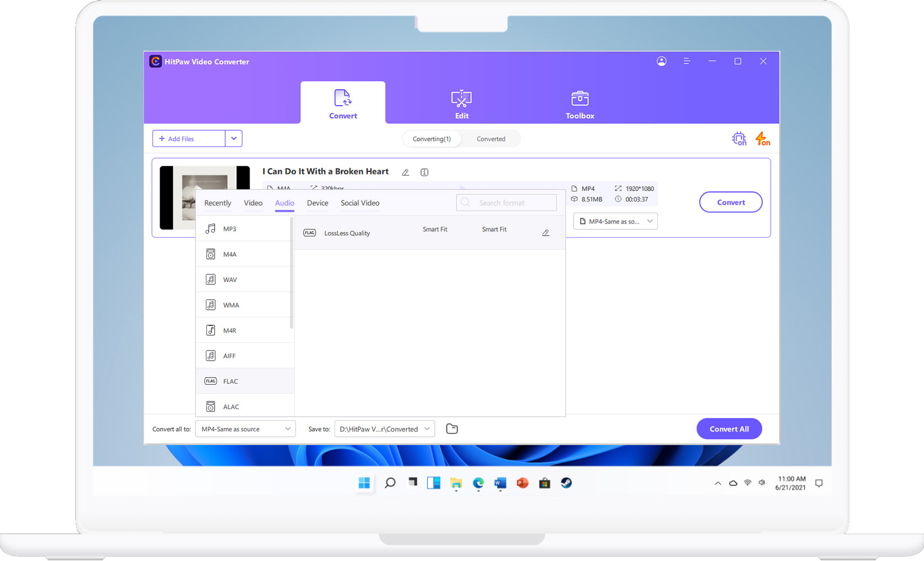Click the Search format field
Screen dimensions: 924x561
pyautogui.click(x=507, y=203)
